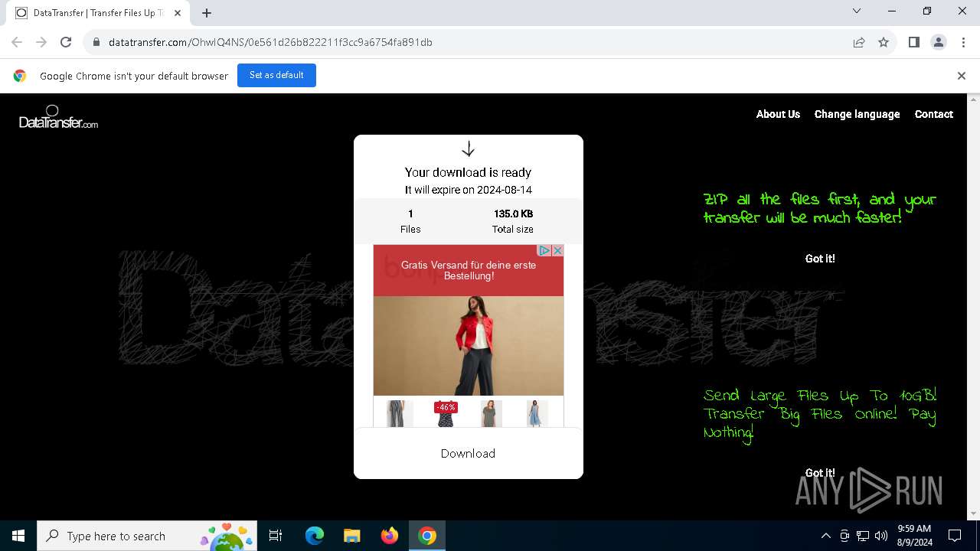The image size is (980, 551).
Task: Share this page using the share icon
Action: pyautogui.click(x=859, y=42)
